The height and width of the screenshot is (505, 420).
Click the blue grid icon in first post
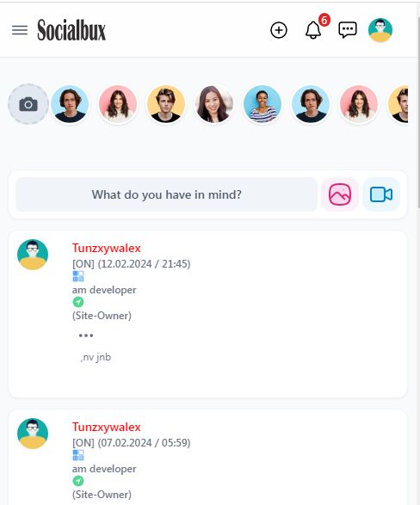tap(78, 276)
